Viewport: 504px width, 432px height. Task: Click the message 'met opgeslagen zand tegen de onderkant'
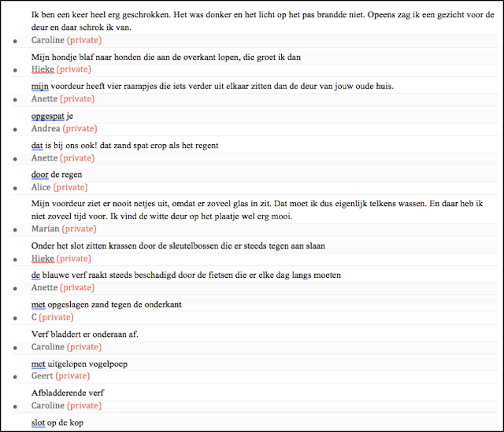click(x=106, y=305)
